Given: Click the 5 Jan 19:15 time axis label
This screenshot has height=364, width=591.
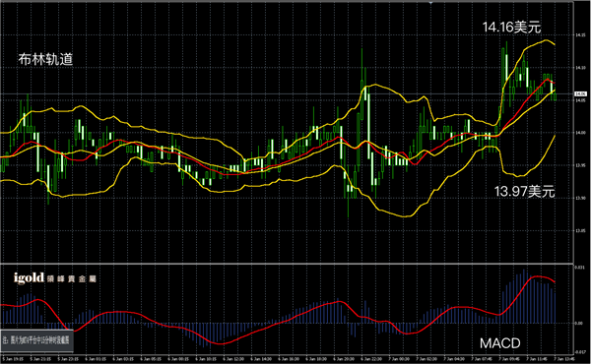Looking at the screenshot, I should [13, 359].
